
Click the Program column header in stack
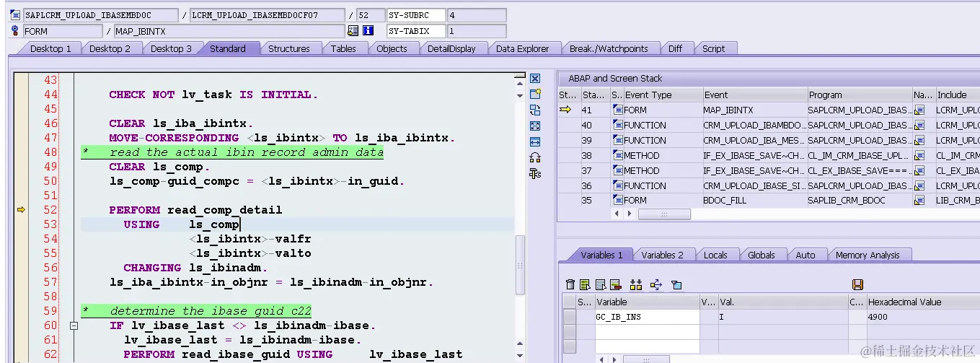coord(859,95)
